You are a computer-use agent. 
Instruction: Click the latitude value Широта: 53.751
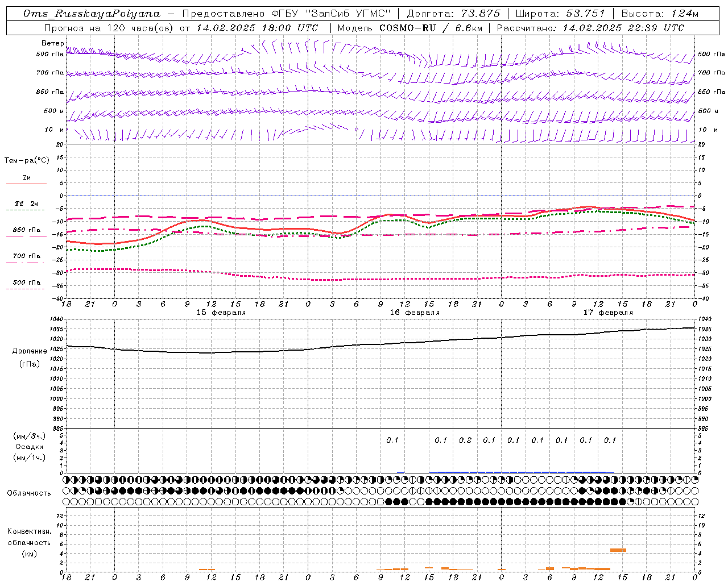(x=560, y=14)
